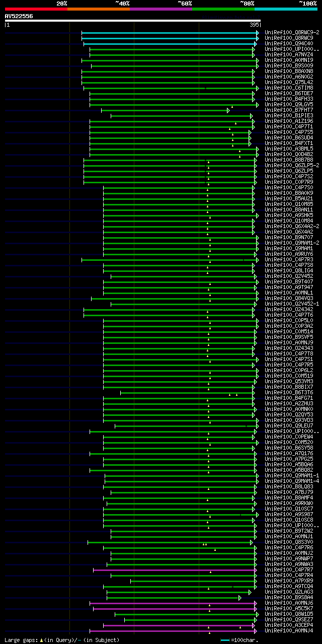Click the orange ~40% identity legend segment
Viewport: 322px width, 644px height.
coord(98,9)
